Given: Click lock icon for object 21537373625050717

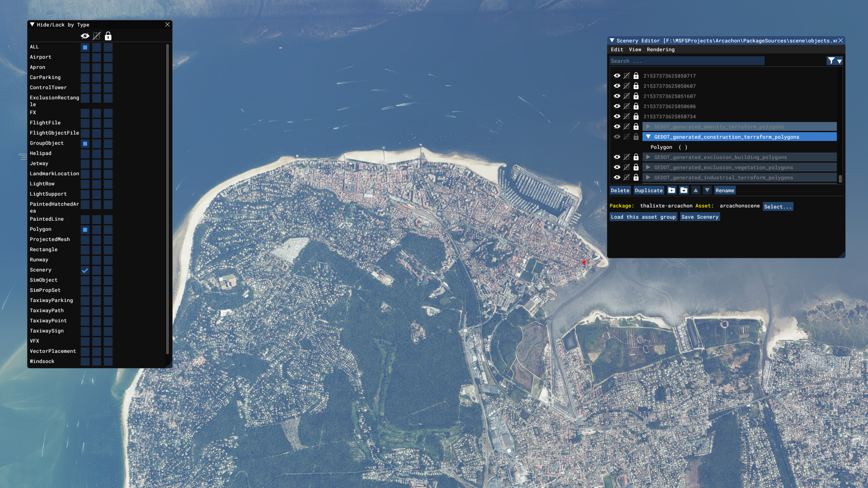Looking at the screenshot, I should click(636, 76).
